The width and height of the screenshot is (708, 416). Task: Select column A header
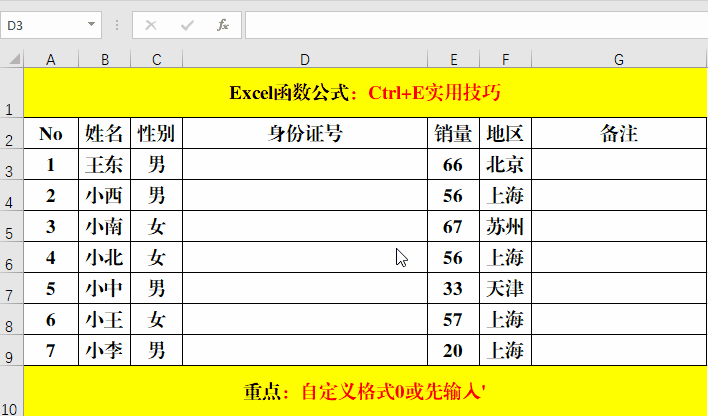pos(51,59)
